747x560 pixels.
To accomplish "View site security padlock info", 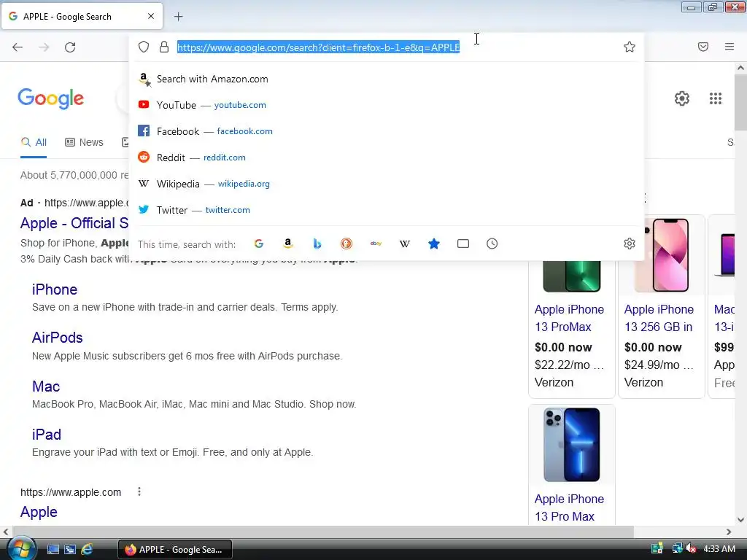I will (164, 47).
